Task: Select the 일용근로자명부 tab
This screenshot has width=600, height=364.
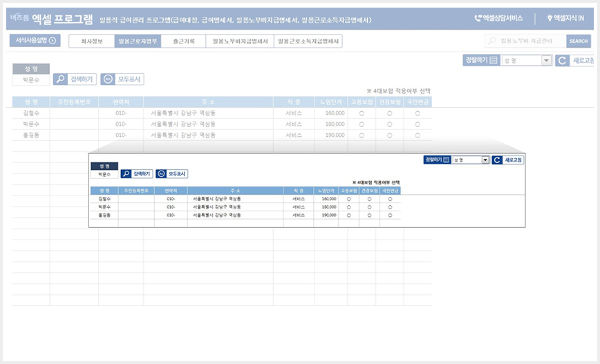Action: pos(138,41)
